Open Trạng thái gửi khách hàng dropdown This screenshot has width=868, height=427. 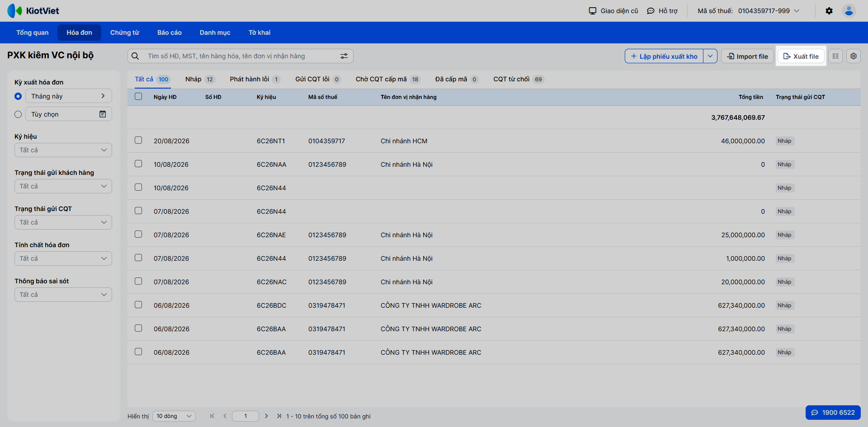click(63, 186)
